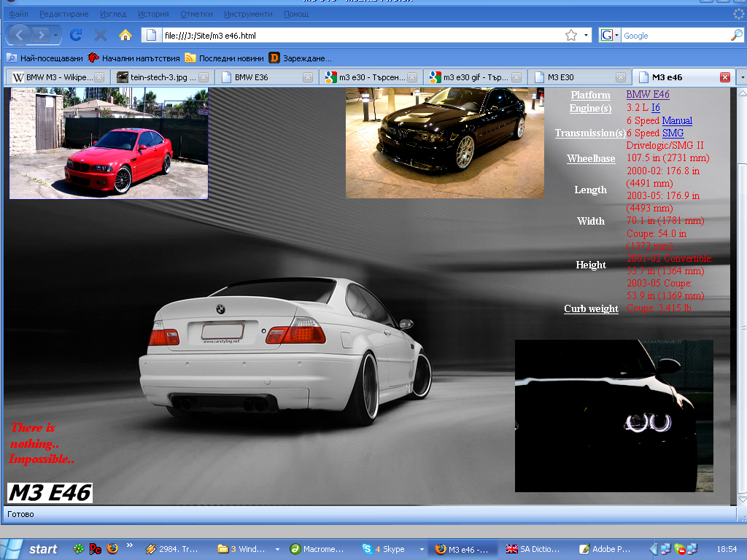Expand quick launch chevron

pos(129,545)
